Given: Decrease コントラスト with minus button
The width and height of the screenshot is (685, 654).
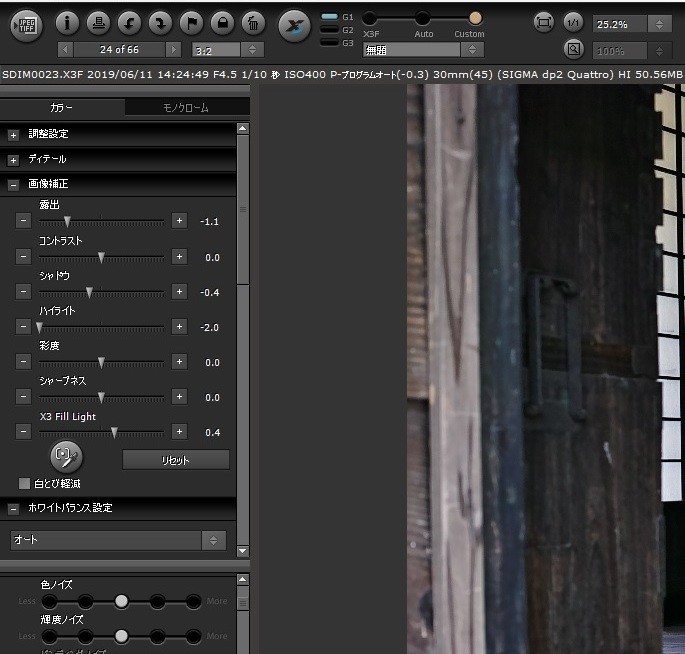Looking at the screenshot, I should (23, 256).
